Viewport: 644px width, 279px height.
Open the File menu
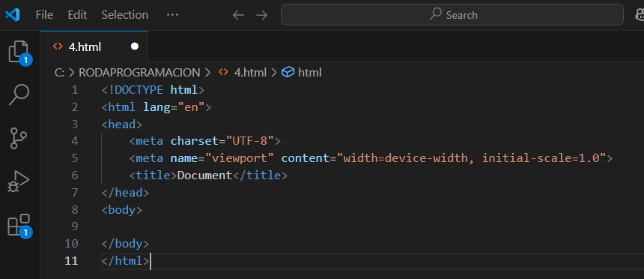pyautogui.click(x=44, y=15)
